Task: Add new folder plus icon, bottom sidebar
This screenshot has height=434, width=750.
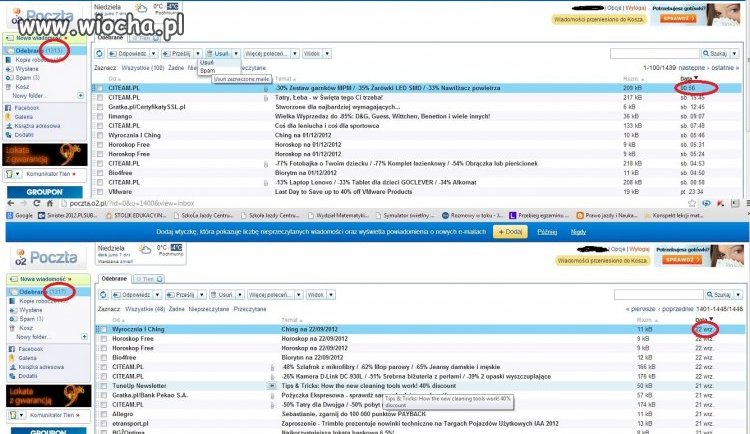Action: coord(84,337)
